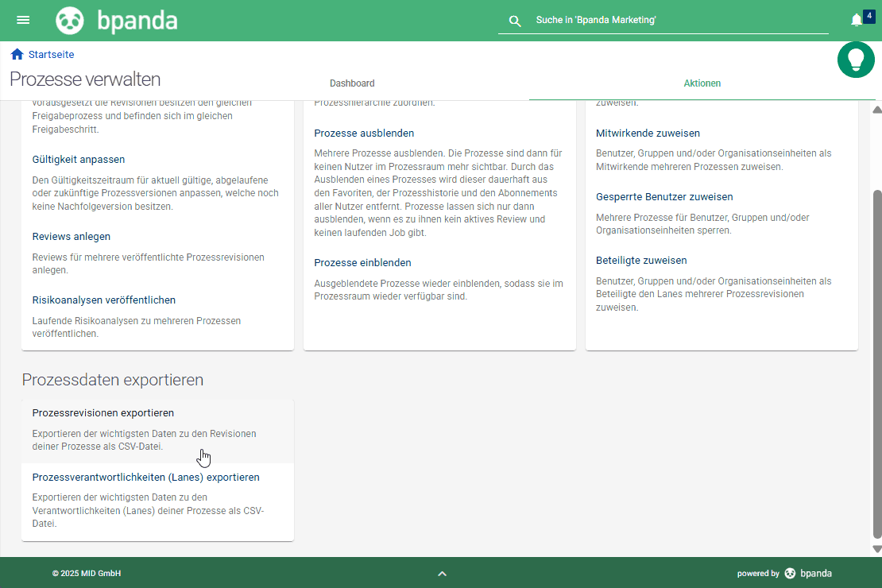Click the bpanda panda logo
The image size is (882, 588).
[70, 21]
